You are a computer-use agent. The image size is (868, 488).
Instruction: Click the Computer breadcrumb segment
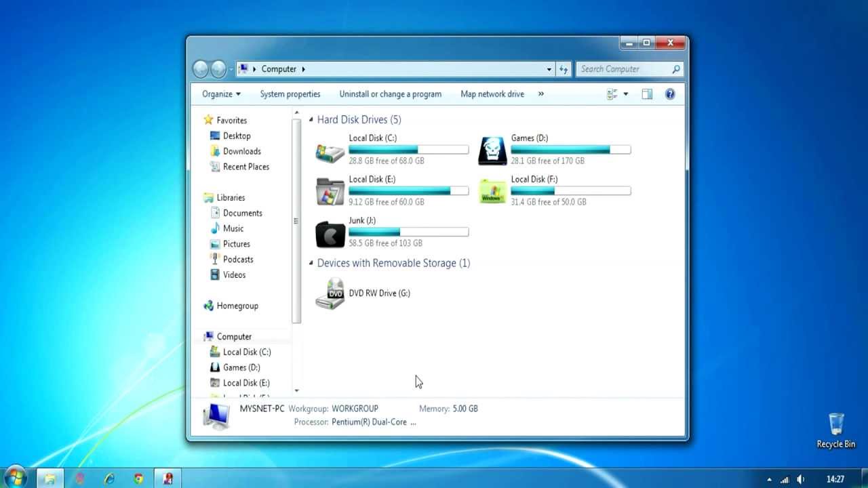279,69
